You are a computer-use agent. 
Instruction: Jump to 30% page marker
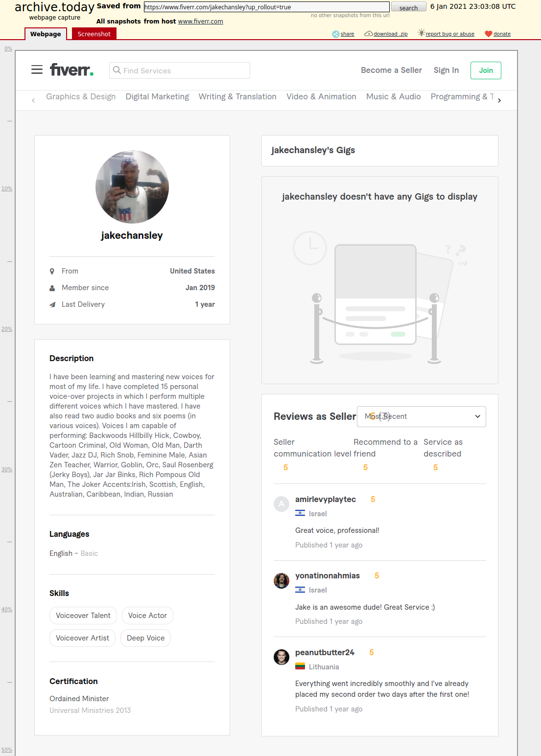6,469
